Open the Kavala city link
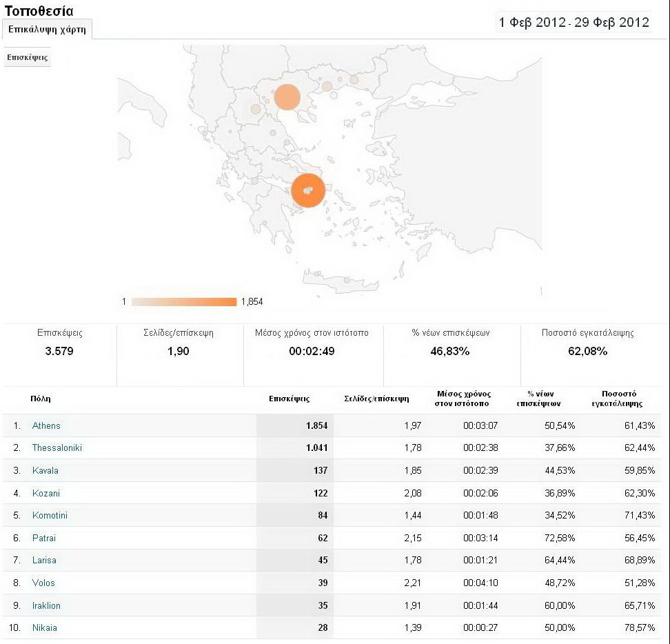Viewport: 670px width, 644px height. 45,470
